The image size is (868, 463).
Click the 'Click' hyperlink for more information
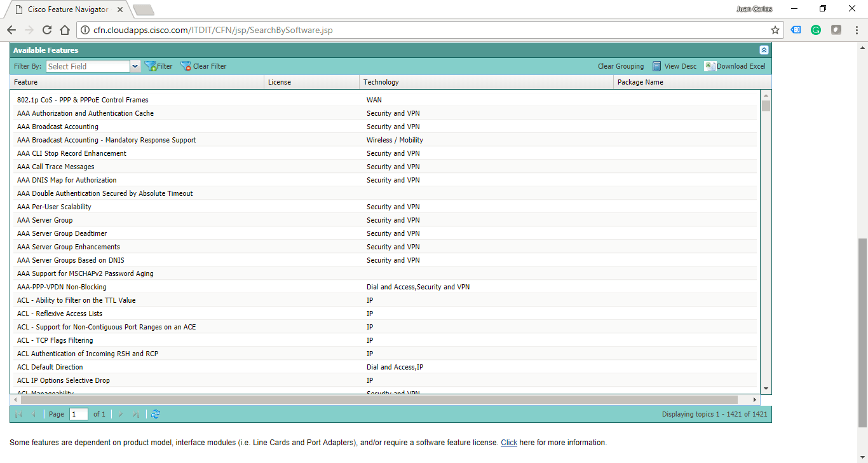point(508,442)
